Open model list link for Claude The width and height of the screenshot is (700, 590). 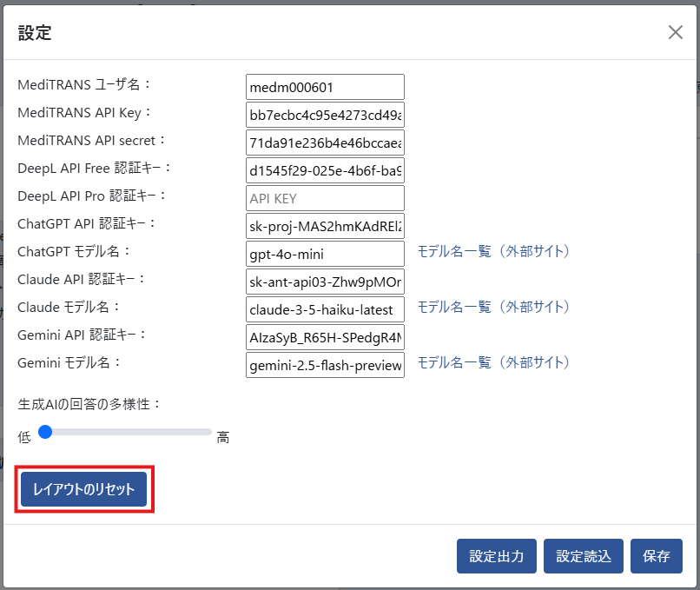coord(493,308)
